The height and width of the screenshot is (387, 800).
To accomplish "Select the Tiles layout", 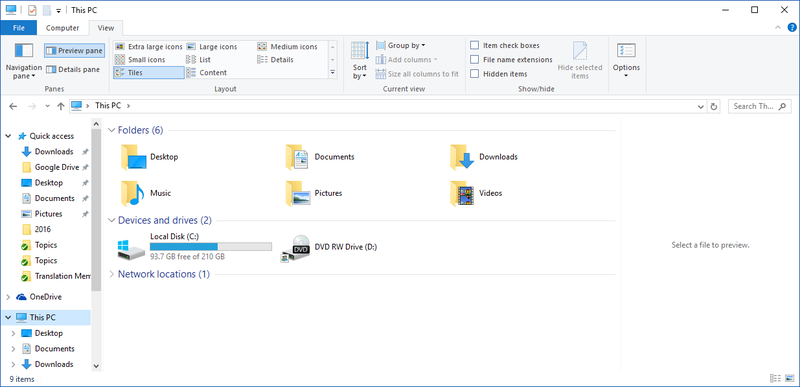I will (x=148, y=73).
